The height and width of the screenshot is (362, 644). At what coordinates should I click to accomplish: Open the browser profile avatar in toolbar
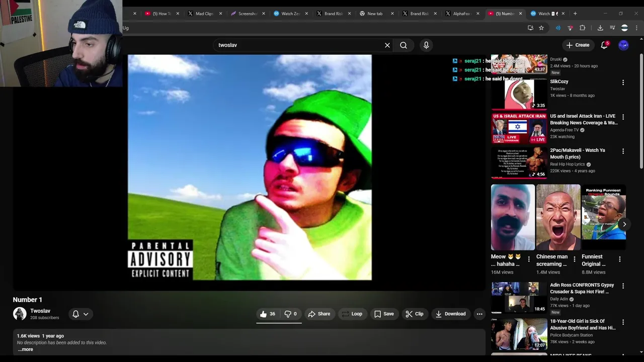(x=624, y=28)
